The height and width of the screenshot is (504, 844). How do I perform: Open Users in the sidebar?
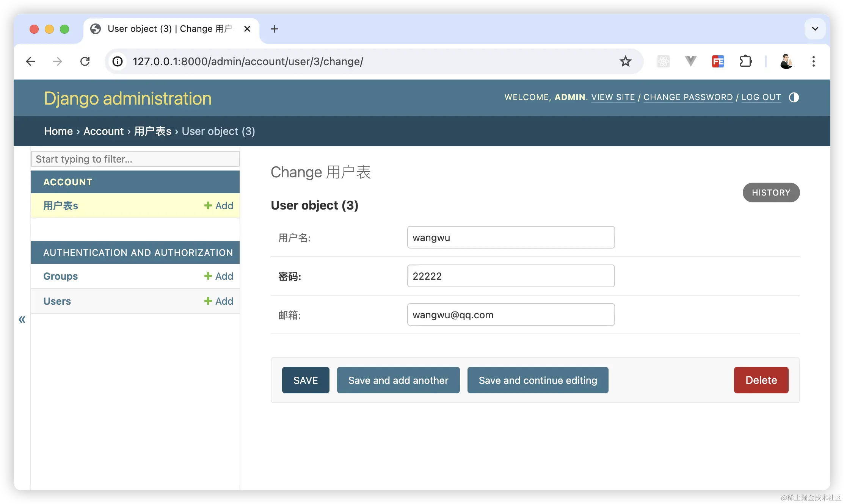tap(57, 301)
